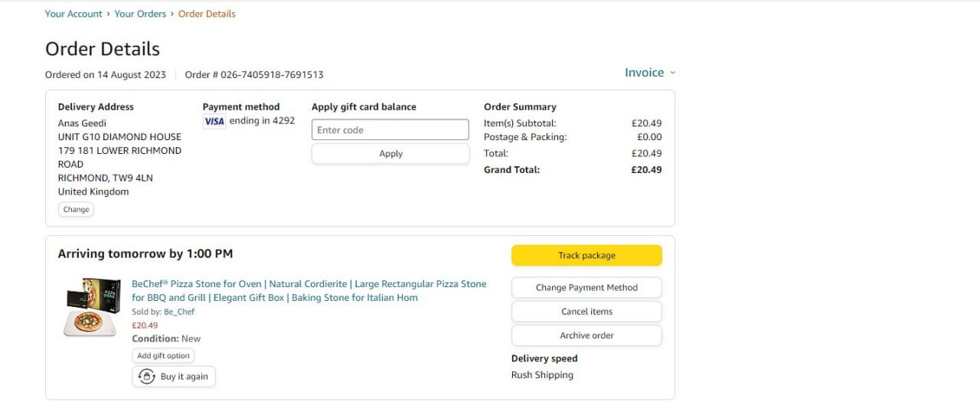The width and height of the screenshot is (980, 415).
Task: Open the Your Orders breadcrumb link
Action: [x=142, y=14]
